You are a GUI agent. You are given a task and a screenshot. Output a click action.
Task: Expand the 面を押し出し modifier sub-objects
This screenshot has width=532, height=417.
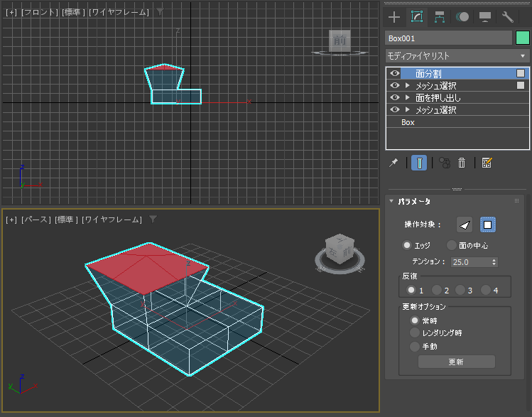coord(408,98)
